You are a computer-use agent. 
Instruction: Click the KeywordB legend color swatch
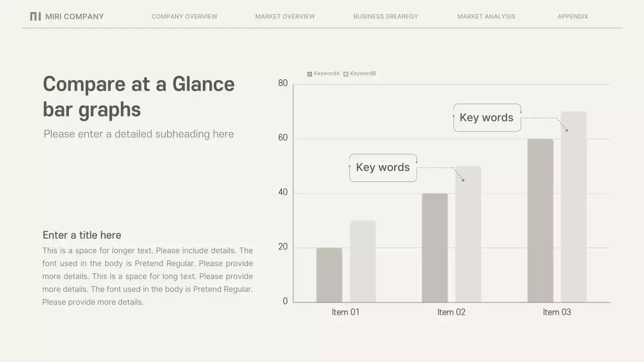click(346, 74)
